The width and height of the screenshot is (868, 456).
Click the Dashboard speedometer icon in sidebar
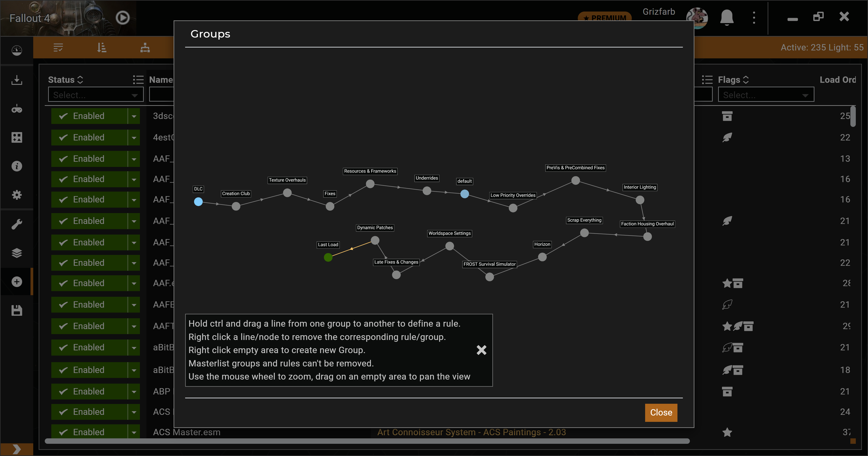(17, 51)
